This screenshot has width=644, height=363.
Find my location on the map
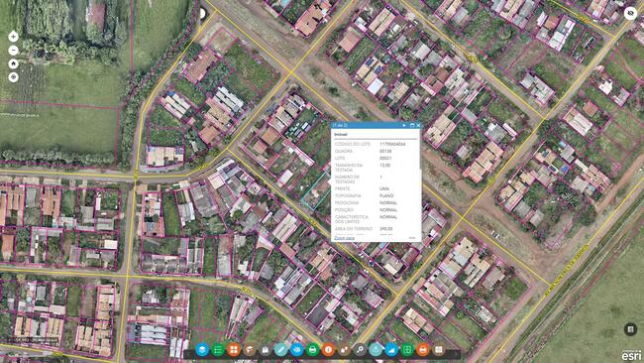[x=13, y=77]
